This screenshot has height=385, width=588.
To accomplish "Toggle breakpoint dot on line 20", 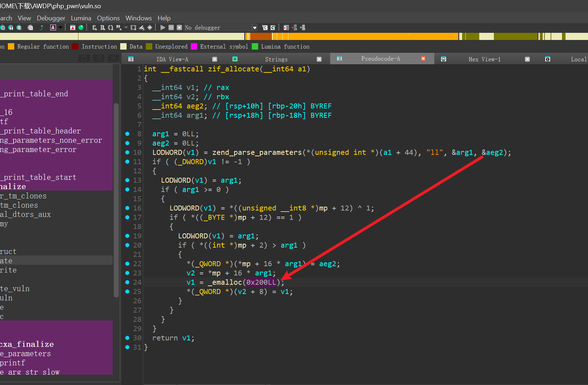I will (127, 245).
